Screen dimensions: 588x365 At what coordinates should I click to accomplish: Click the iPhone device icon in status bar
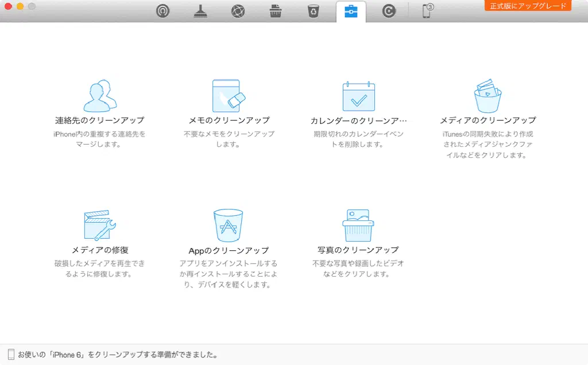click(x=11, y=355)
